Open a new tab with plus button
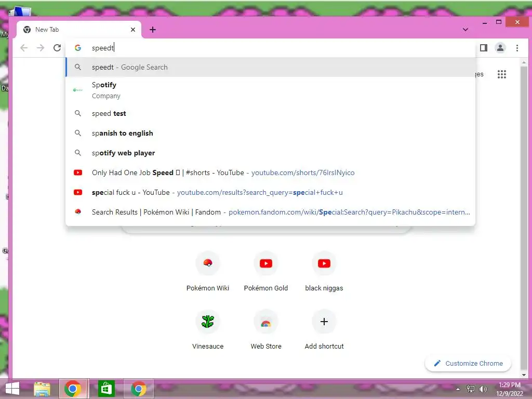The width and height of the screenshot is (532, 399). (x=153, y=30)
